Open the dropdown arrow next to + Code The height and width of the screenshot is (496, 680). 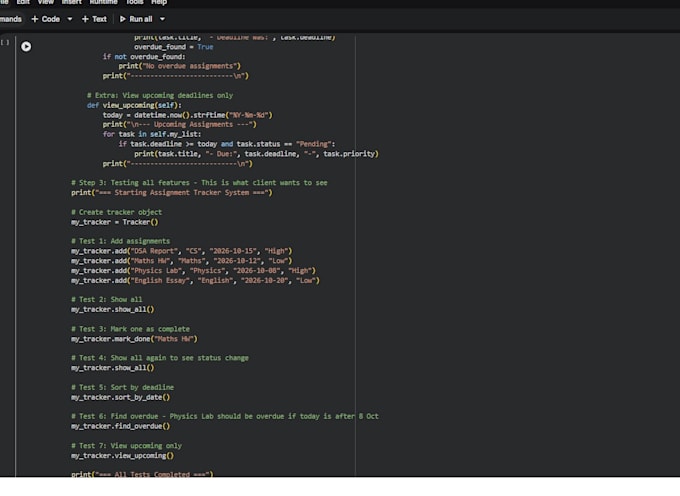pyautogui.click(x=70, y=19)
